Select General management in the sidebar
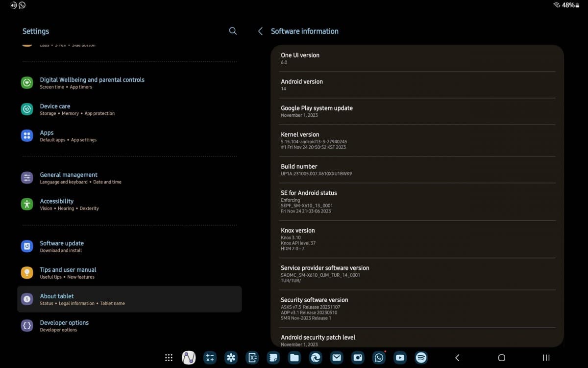 [68, 178]
